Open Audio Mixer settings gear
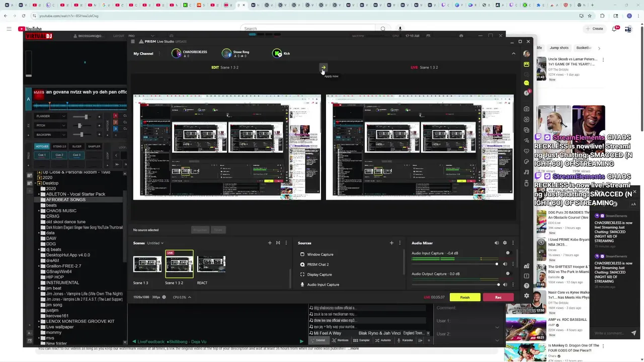This screenshot has width=644, height=362. pyautogui.click(x=505, y=243)
